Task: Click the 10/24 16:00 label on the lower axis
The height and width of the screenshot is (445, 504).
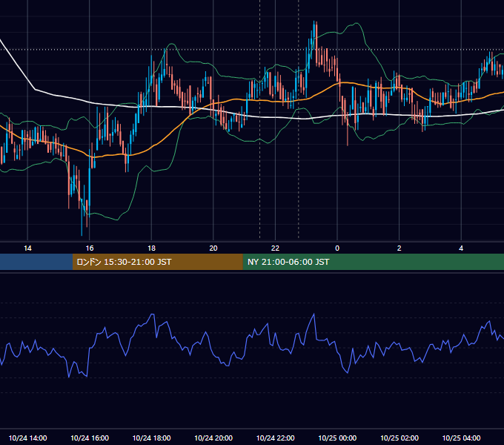Action: pyautogui.click(x=90, y=438)
